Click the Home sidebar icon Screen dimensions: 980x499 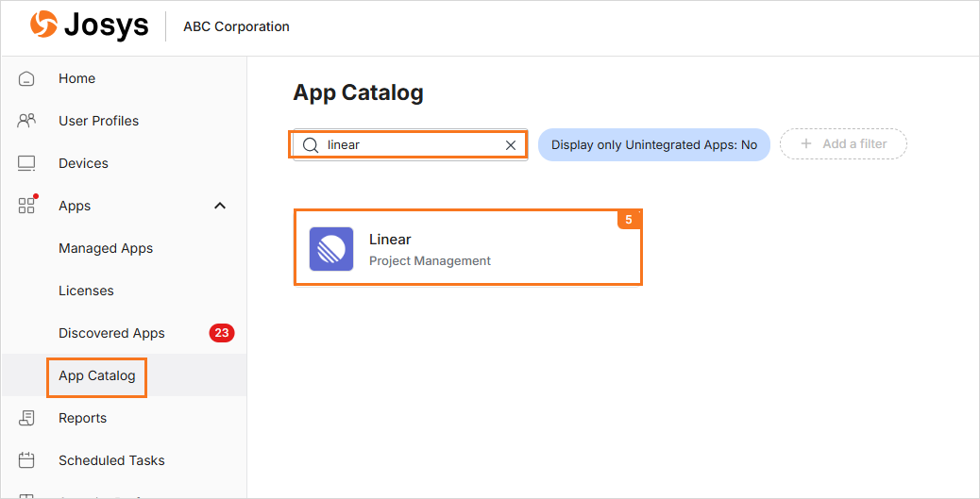(26, 78)
